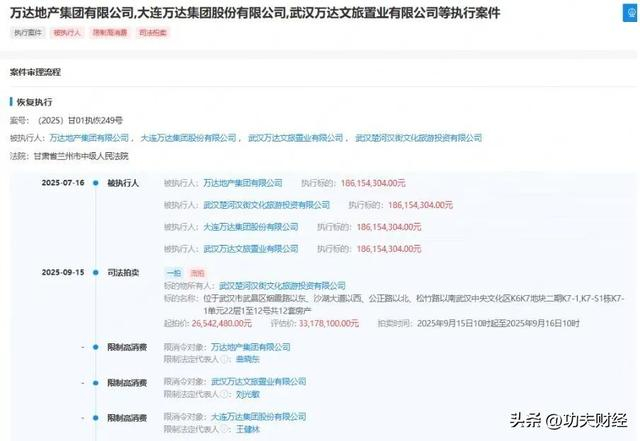
Task: Select the red 被执行人 tag under the title
Action: point(67,33)
